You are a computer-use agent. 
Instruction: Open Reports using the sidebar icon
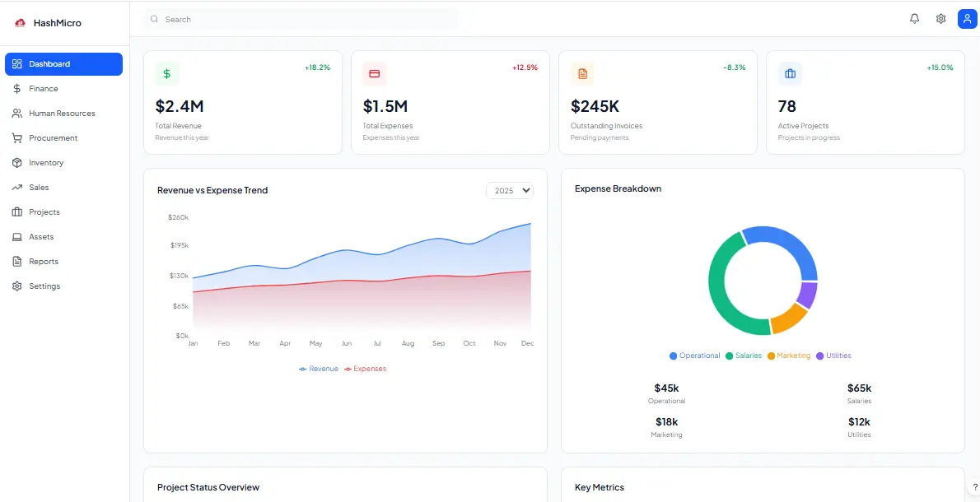[16, 261]
